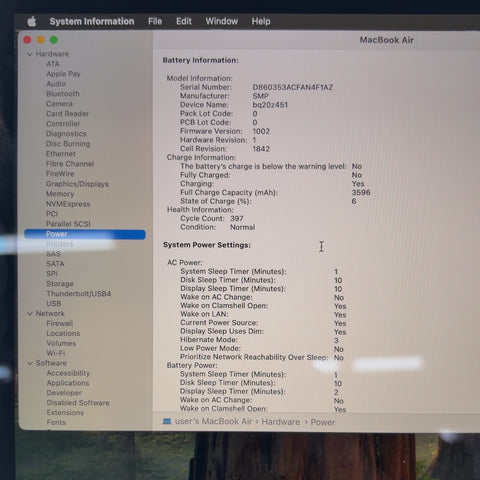480x480 pixels.
Task: Select SAS in the sidebar
Action: pos(53,254)
